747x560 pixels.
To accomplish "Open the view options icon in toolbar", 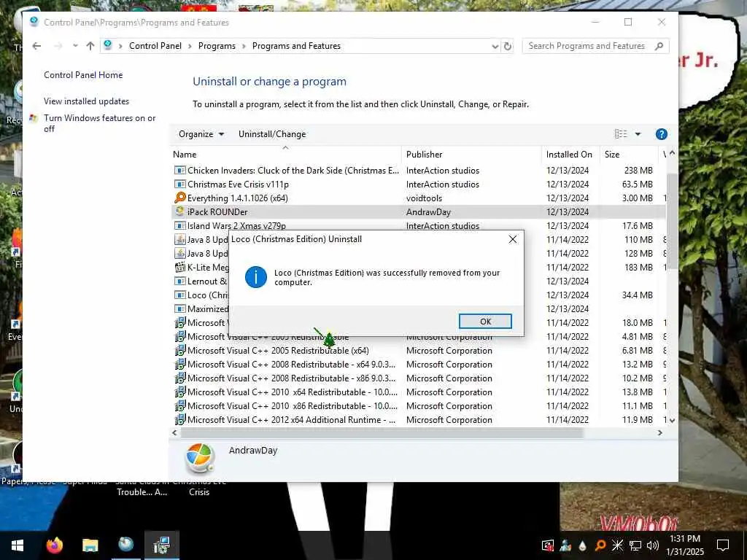I will (x=621, y=134).
